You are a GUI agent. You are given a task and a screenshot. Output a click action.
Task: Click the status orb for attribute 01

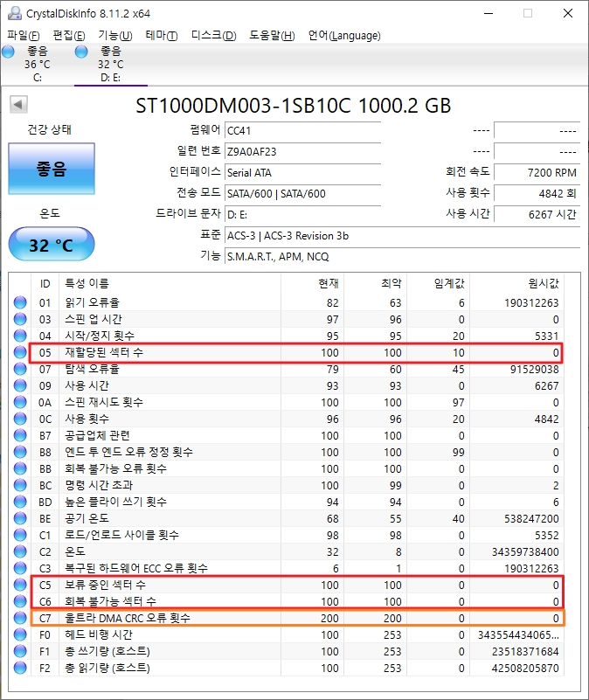[20, 302]
